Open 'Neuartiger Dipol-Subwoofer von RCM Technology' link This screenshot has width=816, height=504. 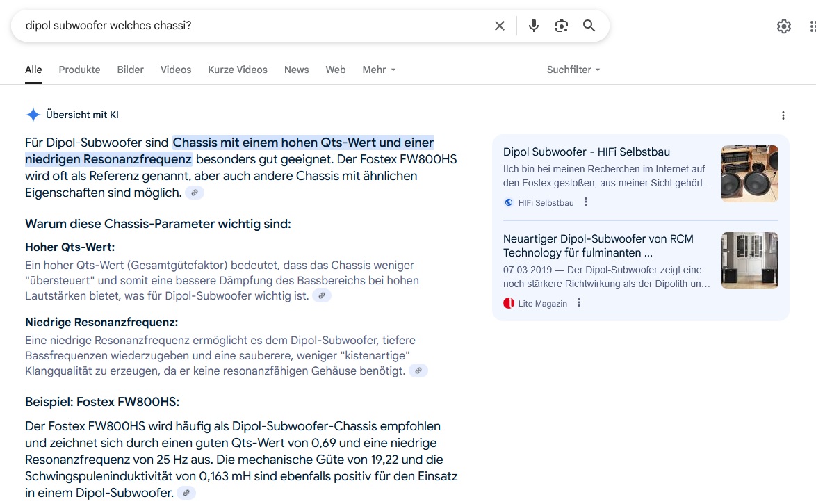(x=598, y=246)
